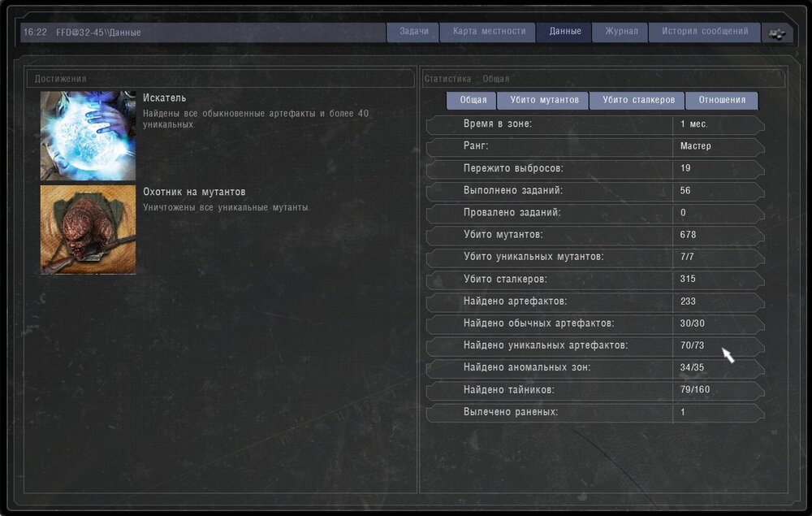Select the Искатель achievement title
812x516 pixels.
pos(164,98)
